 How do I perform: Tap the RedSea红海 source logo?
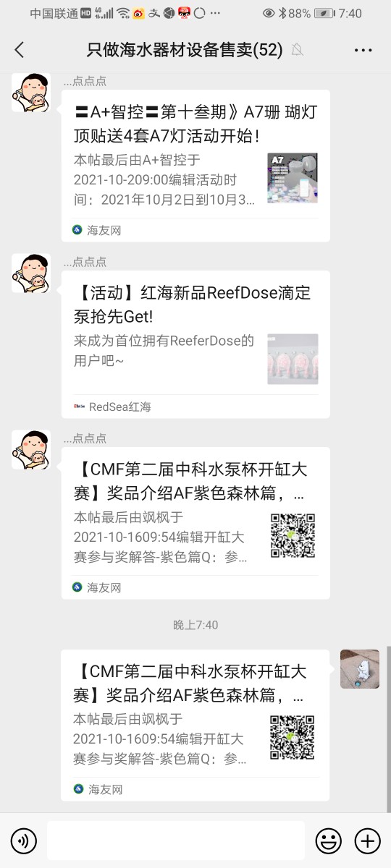(x=79, y=407)
